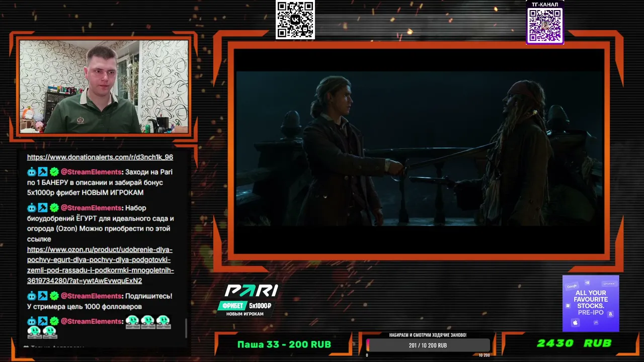Click the green ФРИБЕТ badge
Image resolution: width=644 pixels, height=362 pixels.
point(232,306)
